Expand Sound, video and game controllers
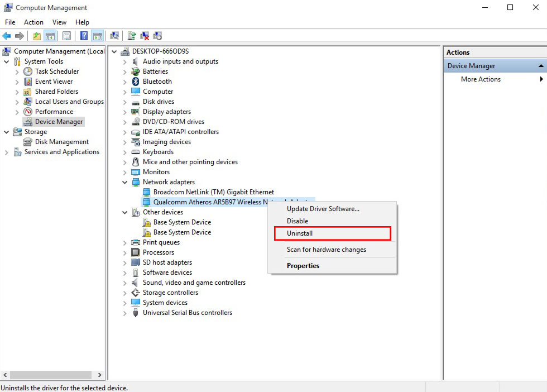Viewport: 547px width, 392px height. coord(125,283)
